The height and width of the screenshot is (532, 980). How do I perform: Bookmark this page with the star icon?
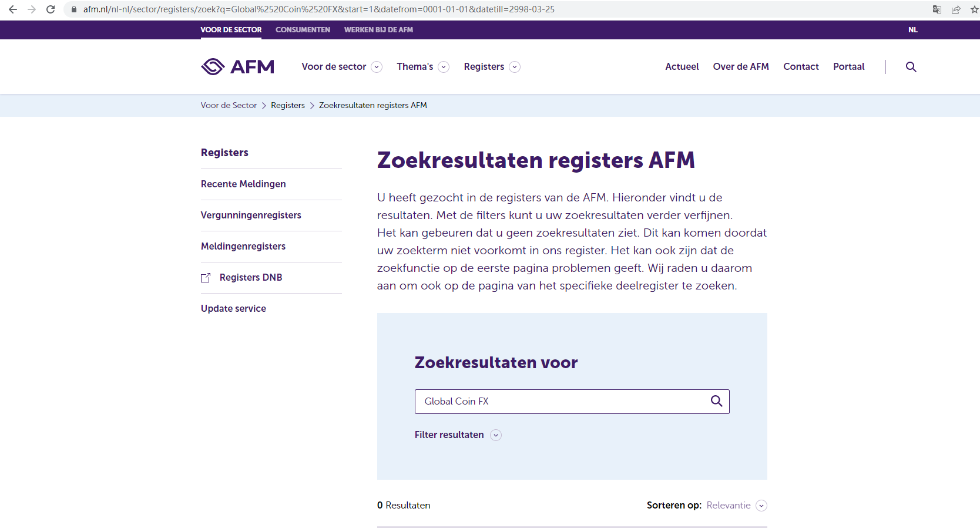[975, 9]
